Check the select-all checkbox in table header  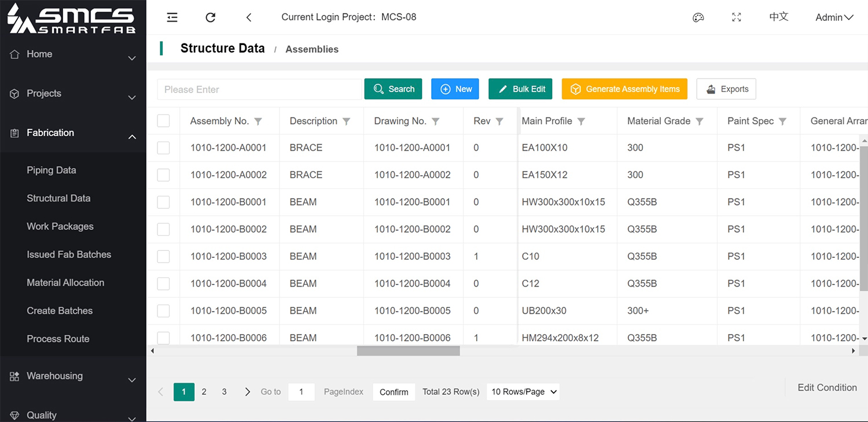163,121
